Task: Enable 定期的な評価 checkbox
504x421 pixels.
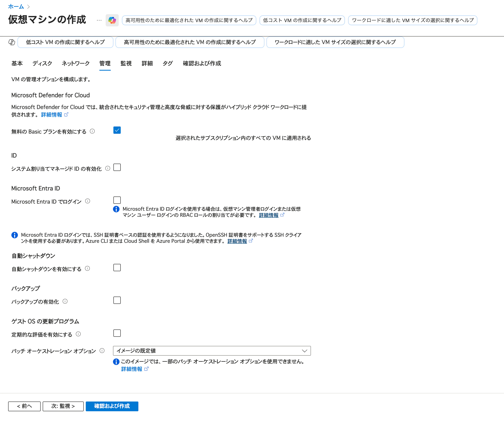Action: click(117, 333)
